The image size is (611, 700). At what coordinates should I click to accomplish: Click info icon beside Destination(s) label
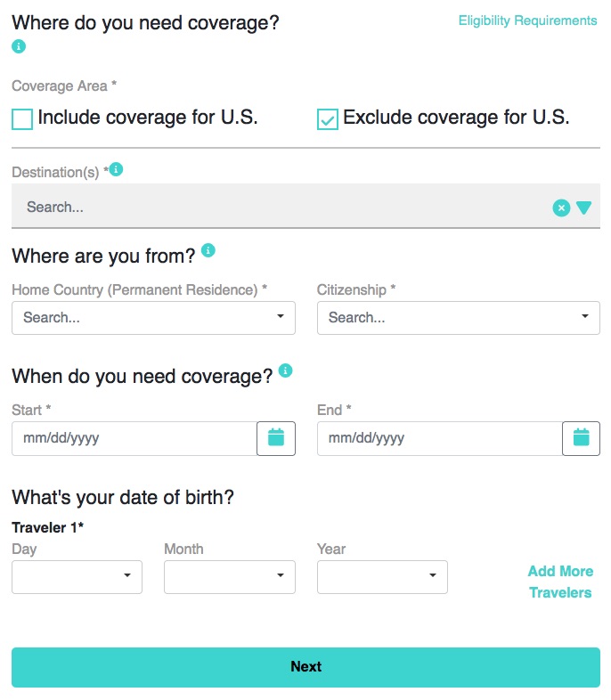pyautogui.click(x=116, y=169)
